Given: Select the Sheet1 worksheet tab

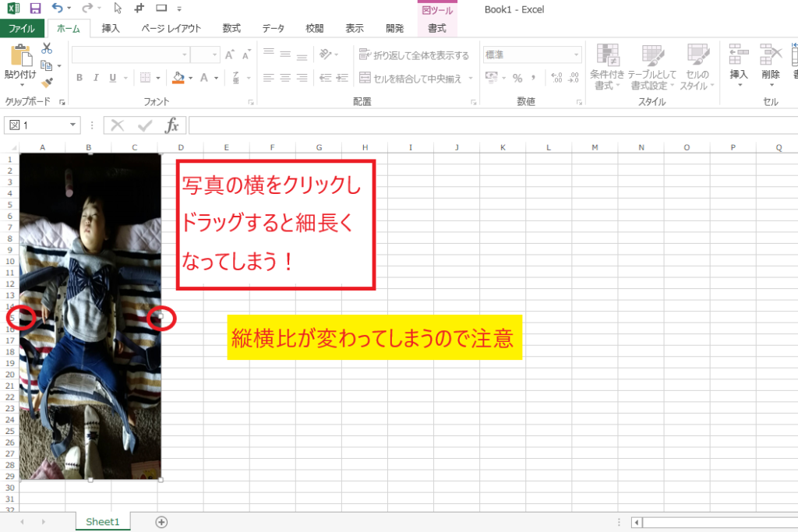Looking at the screenshot, I should pos(103,522).
